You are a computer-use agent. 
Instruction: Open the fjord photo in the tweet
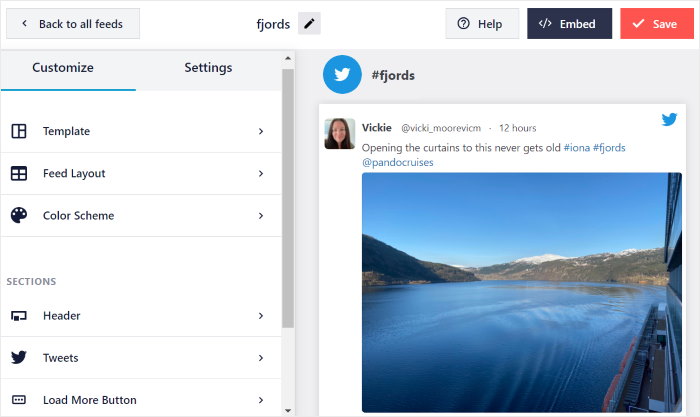(522, 292)
